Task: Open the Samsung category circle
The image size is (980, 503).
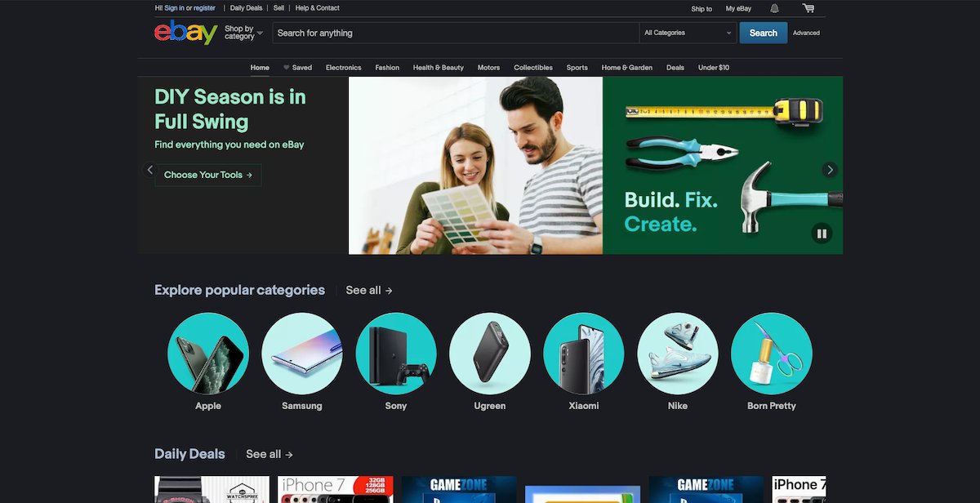Action: pyautogui.click(x=302, y=354)
